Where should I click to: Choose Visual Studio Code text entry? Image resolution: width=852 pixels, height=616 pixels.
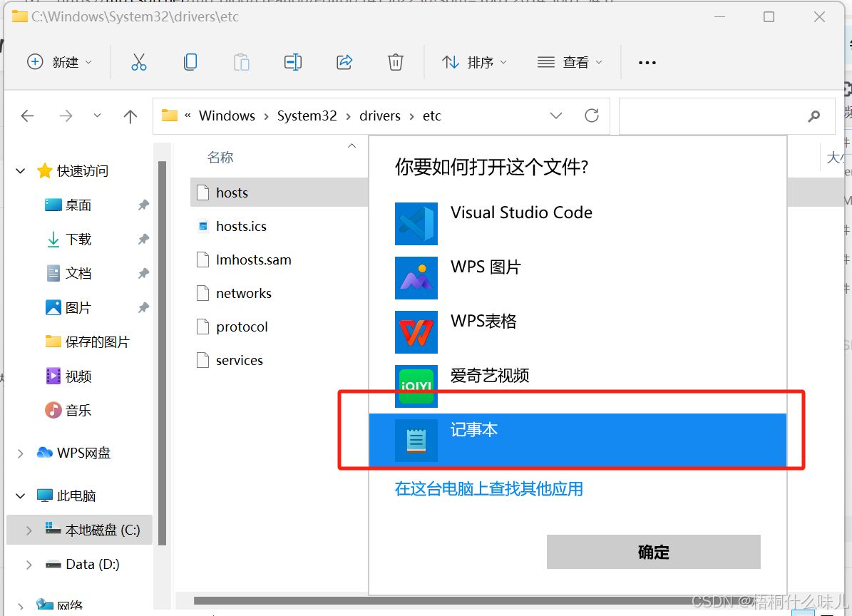point(522,212)
